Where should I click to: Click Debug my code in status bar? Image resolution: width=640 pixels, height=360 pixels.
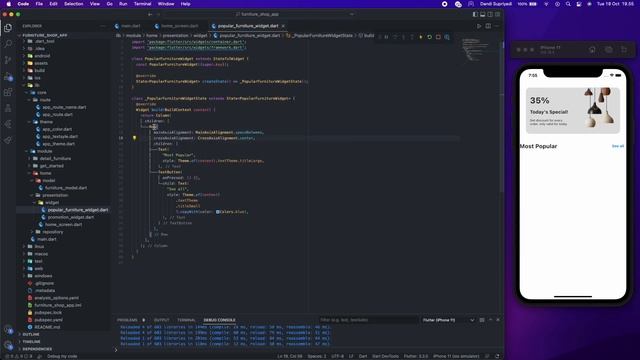click(x=62, y=356)
